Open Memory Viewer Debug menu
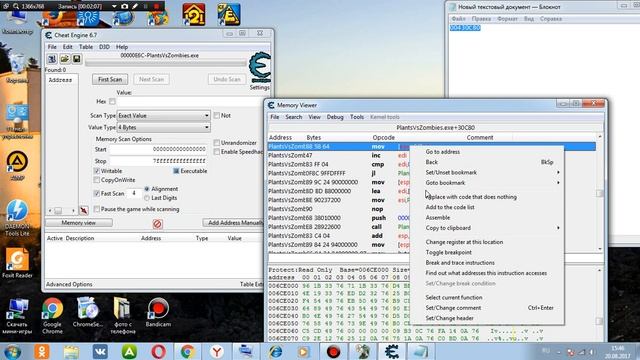Viewport: 640px width, 360px height. click(x=335, y=117)
